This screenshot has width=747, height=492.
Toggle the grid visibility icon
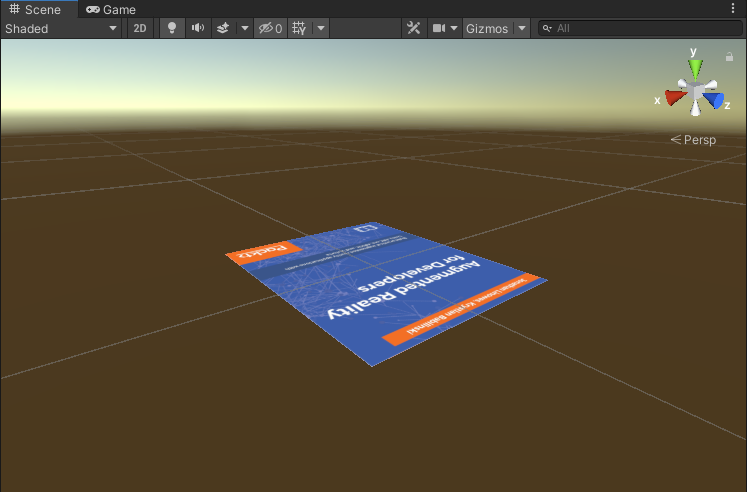pyautogui.click(x=299, y=29)
